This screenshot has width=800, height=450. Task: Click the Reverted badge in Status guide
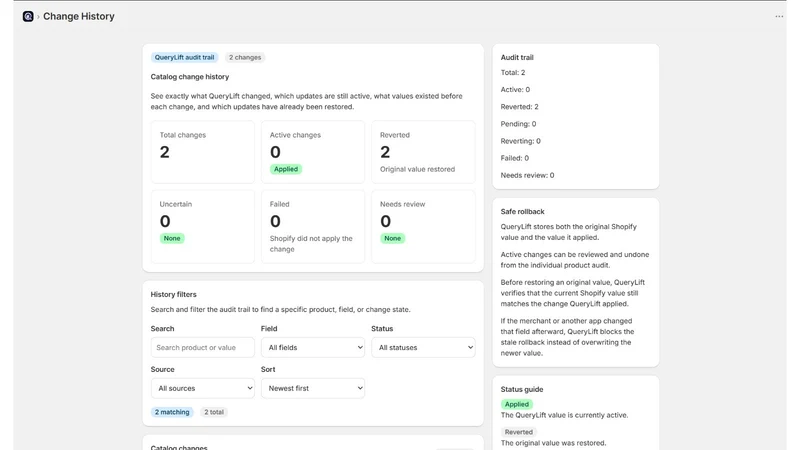coord(519,432)
